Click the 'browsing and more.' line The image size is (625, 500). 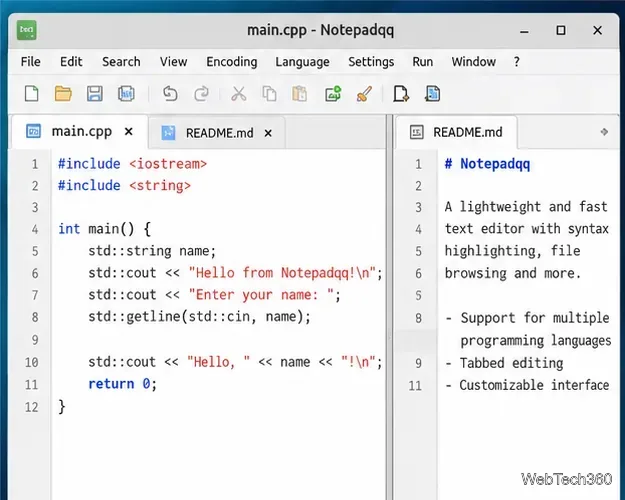(513, 274)
